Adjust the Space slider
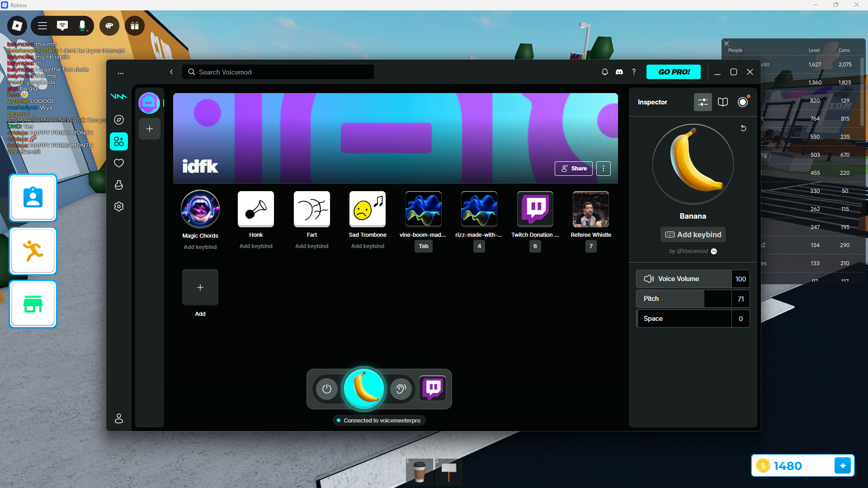Image resolution: width=868 pixels, height=488 pixels. 693,319
